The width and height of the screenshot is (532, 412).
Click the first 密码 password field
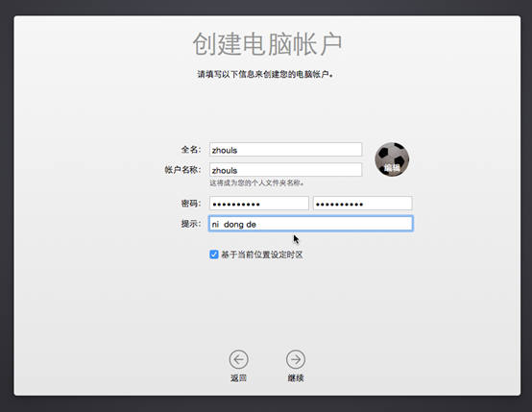(259, 204)
